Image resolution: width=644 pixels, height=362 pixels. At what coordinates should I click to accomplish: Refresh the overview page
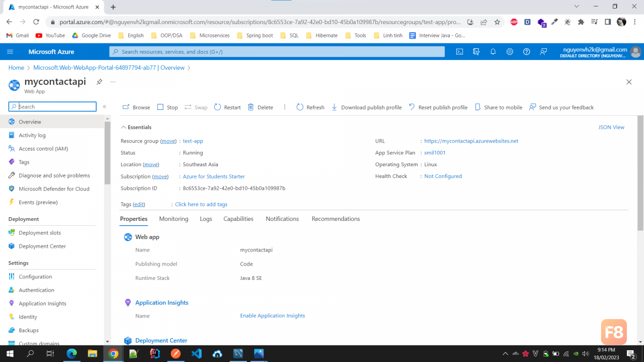tap(310, 107)
